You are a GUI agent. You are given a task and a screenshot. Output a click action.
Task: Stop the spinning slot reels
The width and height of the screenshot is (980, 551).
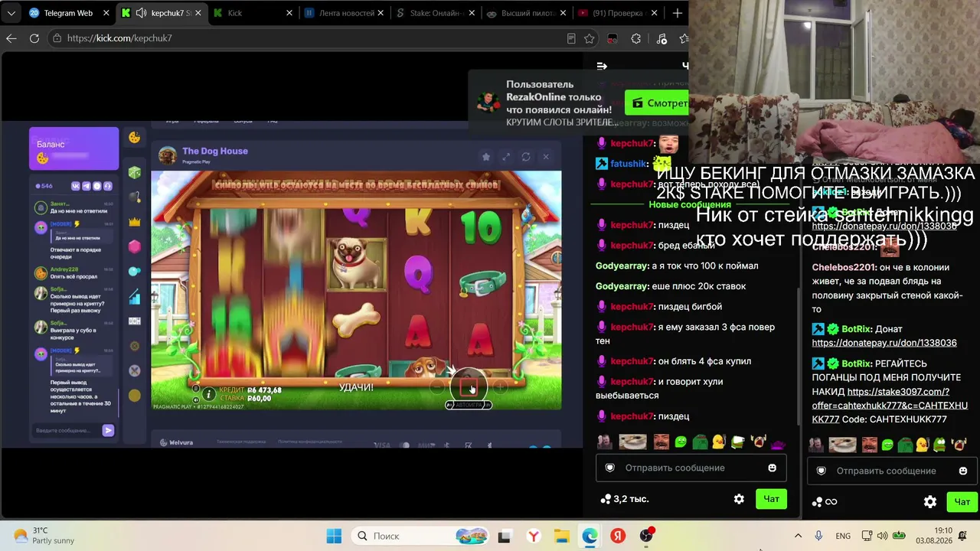coord(469,386)
